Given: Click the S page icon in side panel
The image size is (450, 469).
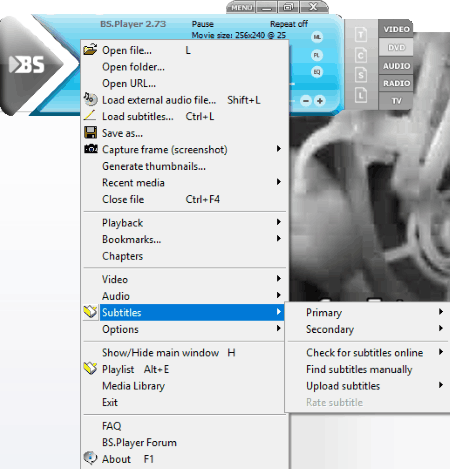Looking at the screenshot, I should tap(361, 75).
